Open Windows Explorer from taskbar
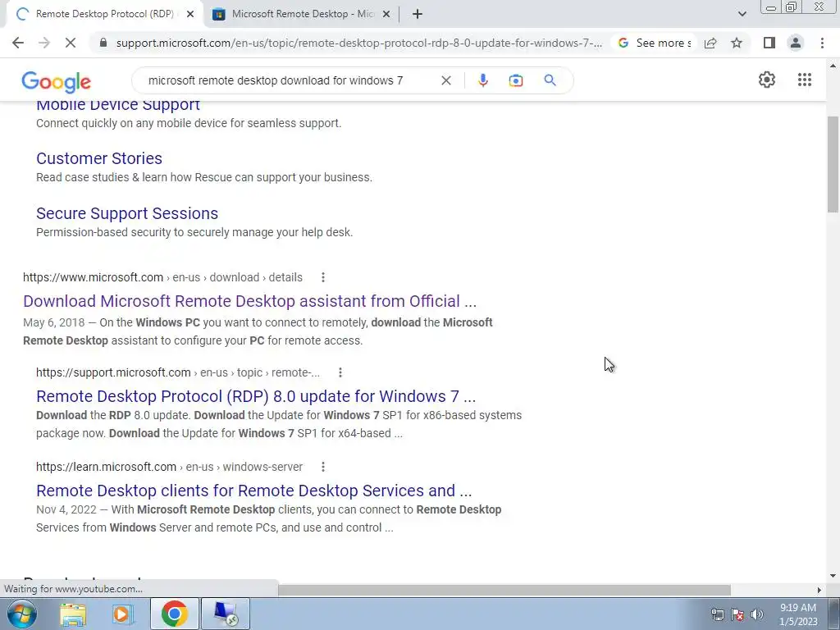The height and width of the screenshot is (630, 840). (x=73, y=614)
